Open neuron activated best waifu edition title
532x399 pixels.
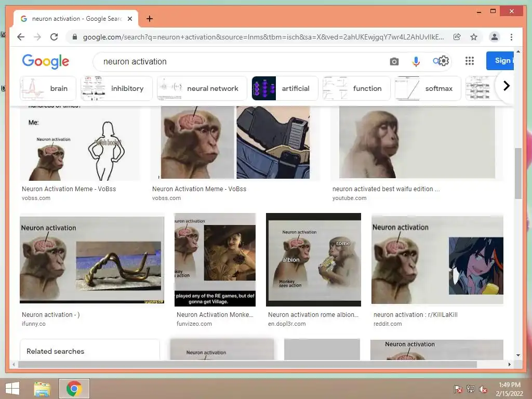pyautogui.click(x=386, y=189)
